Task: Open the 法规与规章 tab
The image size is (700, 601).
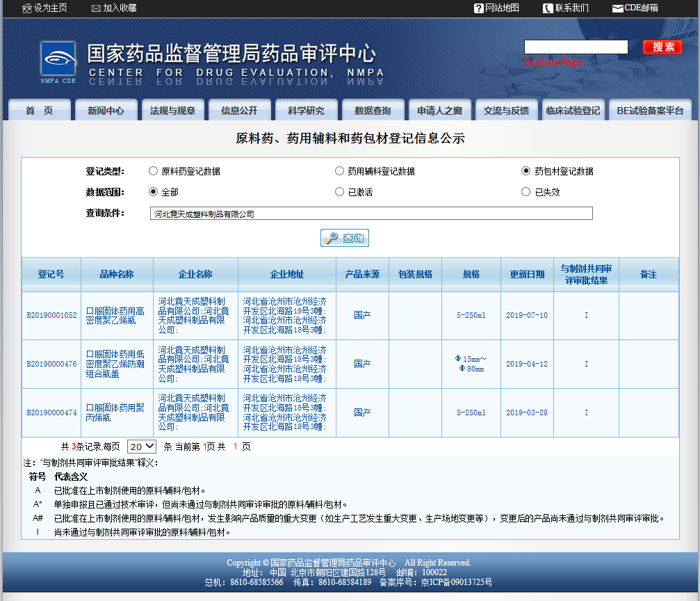Action: 173,111
